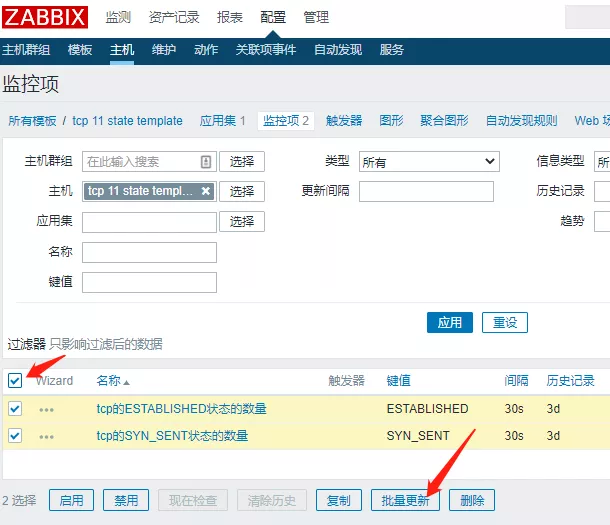Screen dimensions: 610x525
Task: Switch to the 触发器 tab
Action: (x=344, y=120)
